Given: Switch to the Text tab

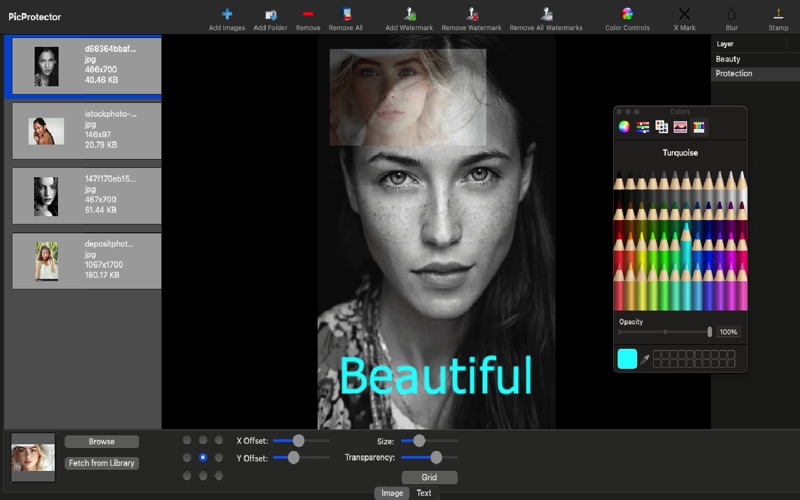Looking at the screenshot, I should pos(424,493).
